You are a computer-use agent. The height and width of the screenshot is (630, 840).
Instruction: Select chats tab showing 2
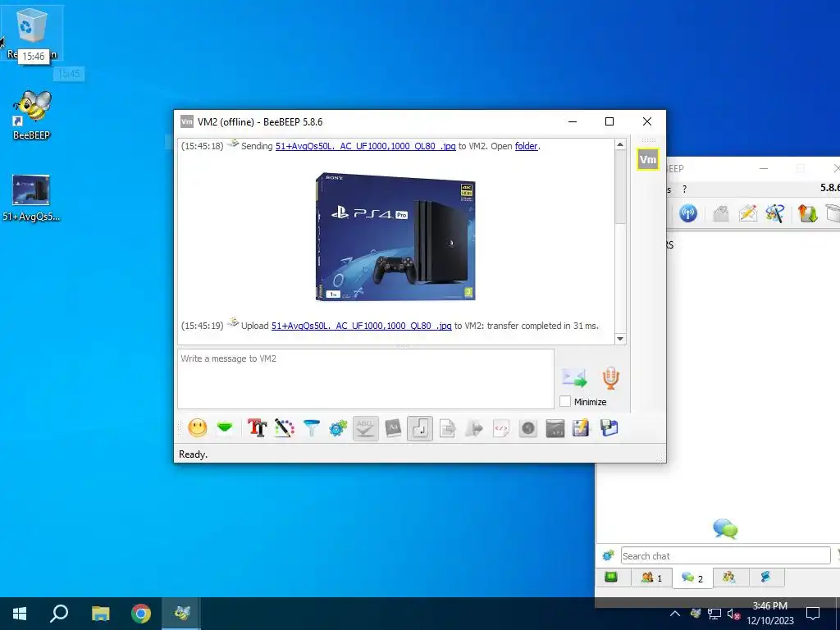pos(692,577)
